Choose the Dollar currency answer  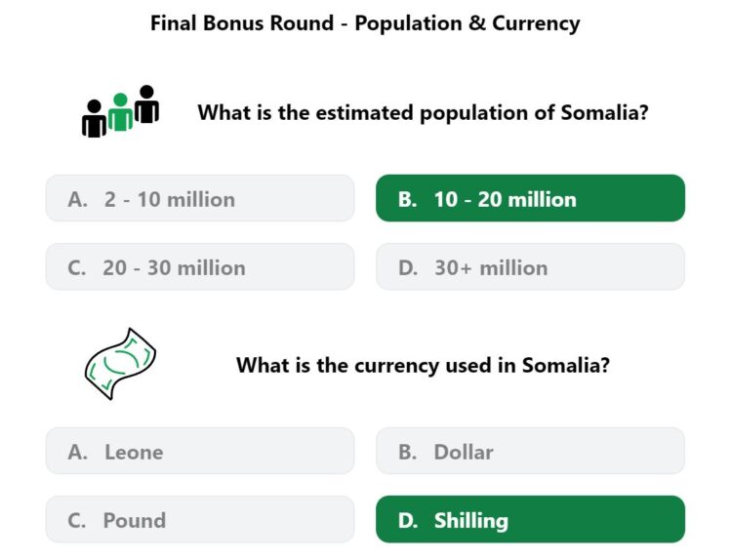(530, 452)
